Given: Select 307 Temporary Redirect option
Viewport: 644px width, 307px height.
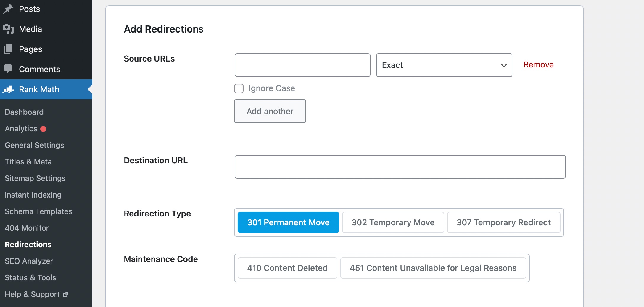Looking at the screenshot, I should tap(504, 222).
